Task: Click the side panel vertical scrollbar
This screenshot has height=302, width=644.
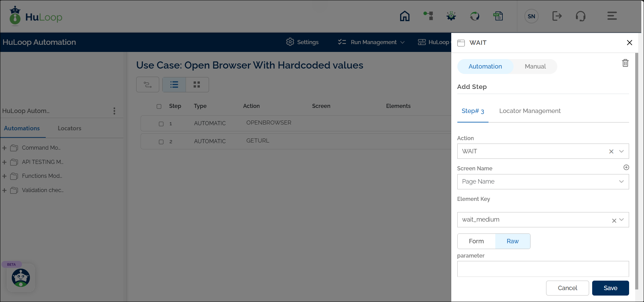Action: click(637, 170)
